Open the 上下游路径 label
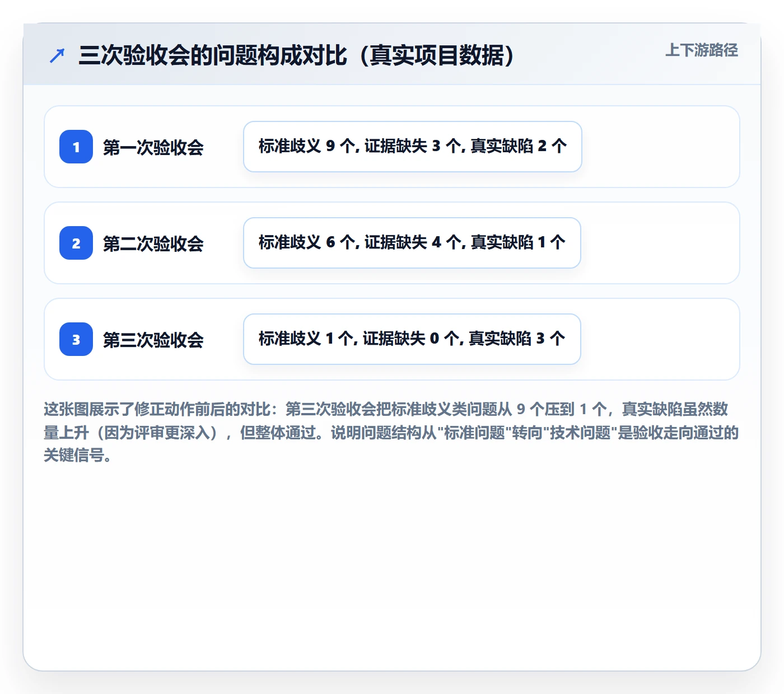 (701, 50)
